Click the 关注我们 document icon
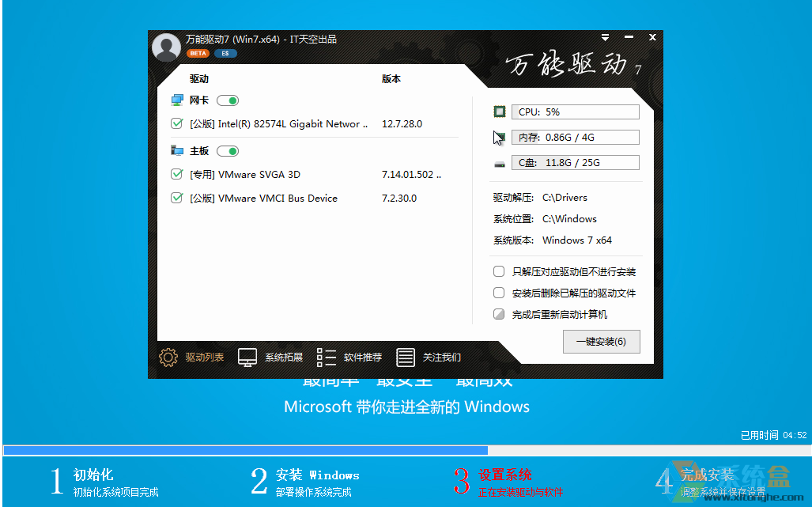The height and width of the screenshot is (507, 812). pyautogui.click(x=406, y=358)
